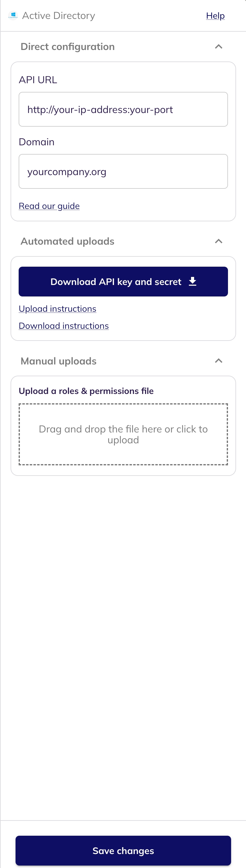Open the Download instructions link
Image resolution: width=246 pixels, height=868 pixels.
click(x=64, y=326)
